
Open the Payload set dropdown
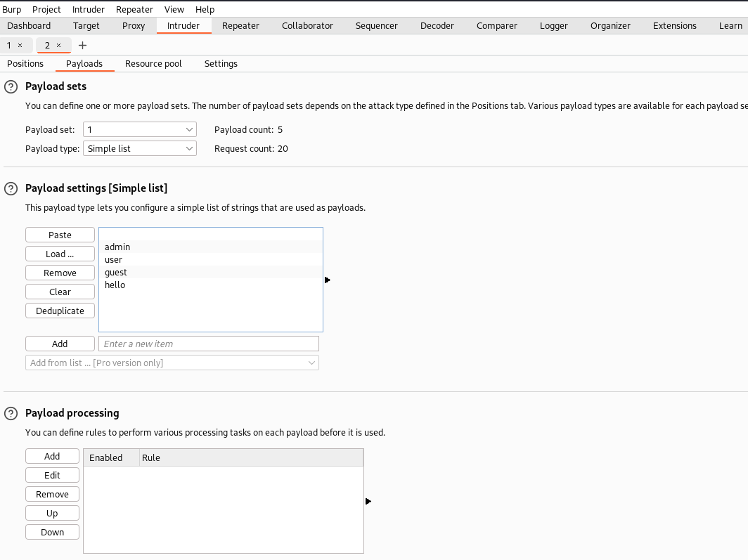(x=140, y=129)
